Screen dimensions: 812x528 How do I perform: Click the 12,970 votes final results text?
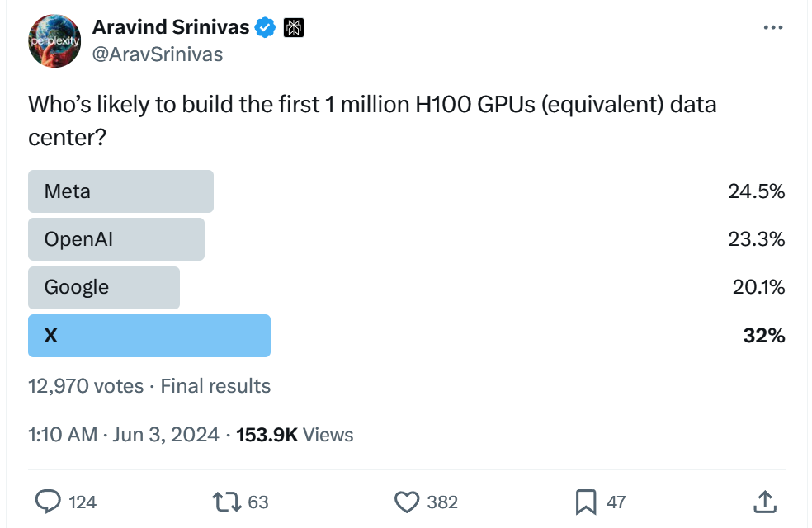click(149, 385)
